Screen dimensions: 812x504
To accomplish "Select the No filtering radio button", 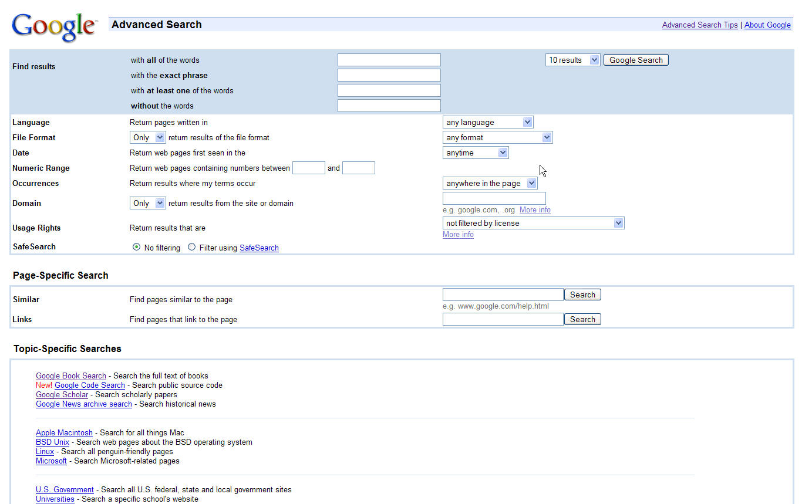I will pyautogui.click(x=136, y=247).
